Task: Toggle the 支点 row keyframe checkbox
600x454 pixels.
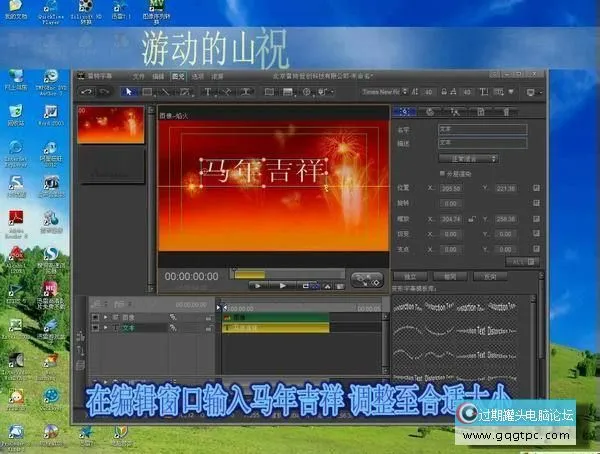Action: coord(536,249)
